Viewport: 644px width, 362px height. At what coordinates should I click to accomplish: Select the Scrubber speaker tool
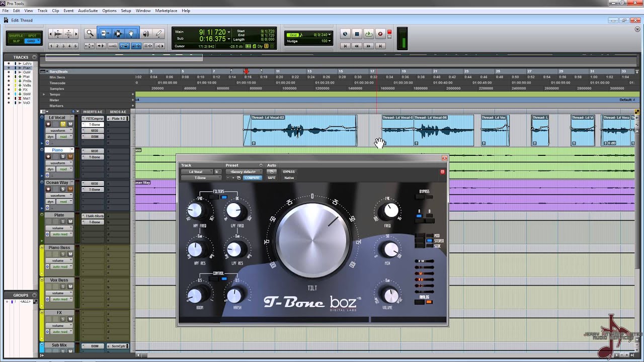[x=146, y=34]
